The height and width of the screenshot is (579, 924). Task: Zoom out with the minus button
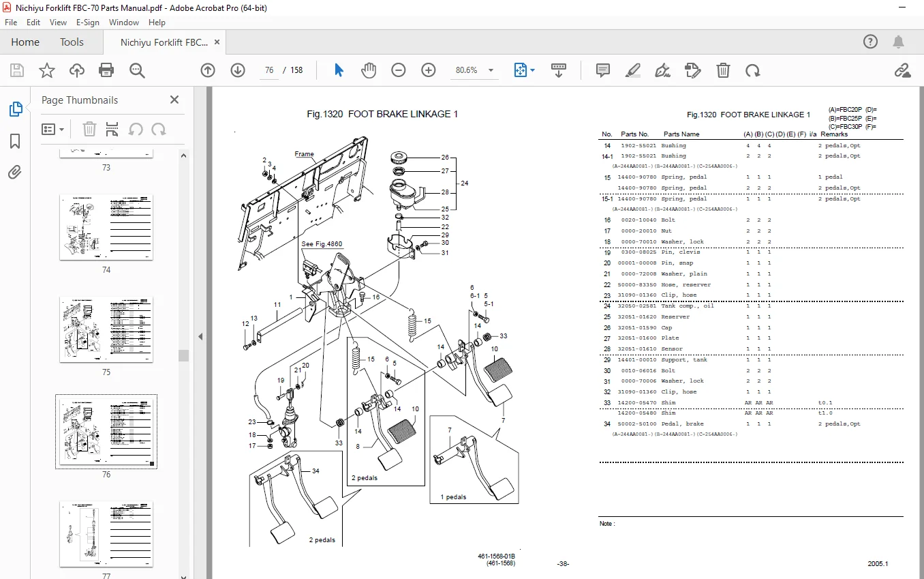[x=399, y=70]
